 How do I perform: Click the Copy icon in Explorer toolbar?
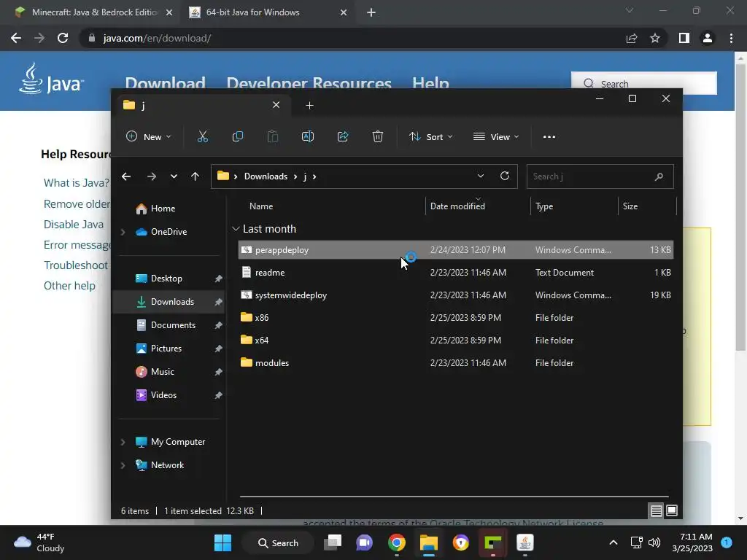tap(237, 136)
